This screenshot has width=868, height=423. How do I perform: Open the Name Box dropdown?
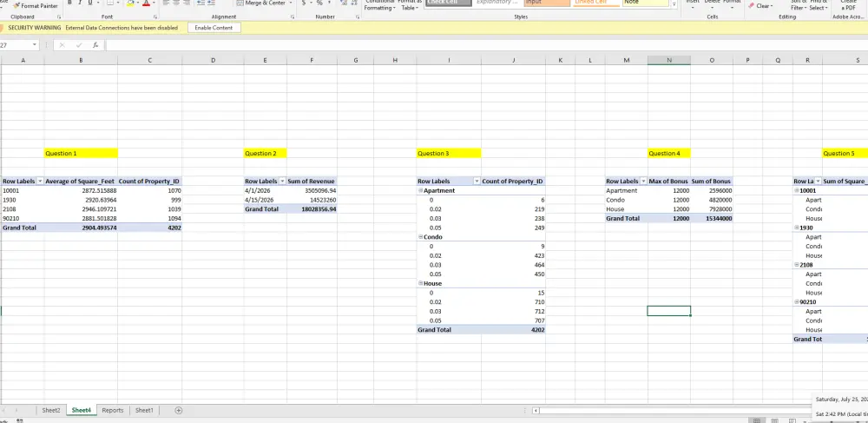(35, 45)
